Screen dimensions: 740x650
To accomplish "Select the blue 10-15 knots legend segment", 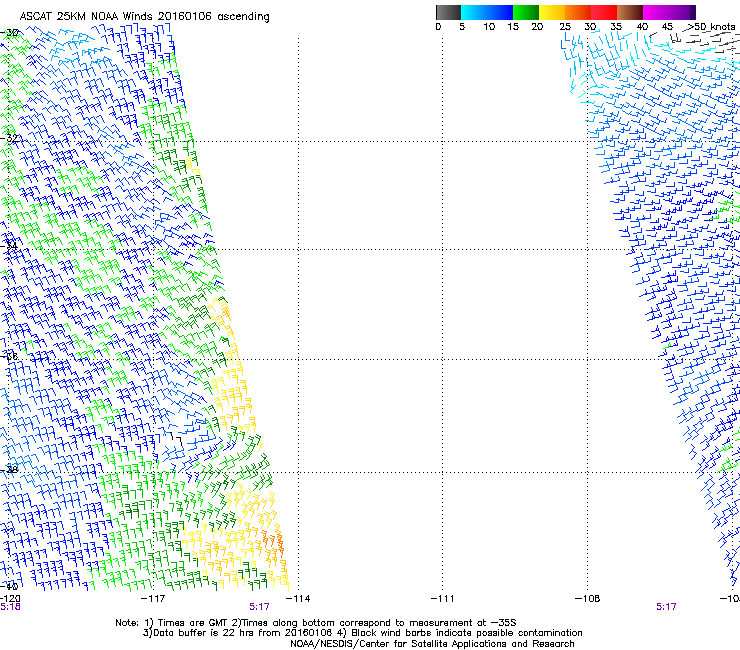I will coord(500,12).
